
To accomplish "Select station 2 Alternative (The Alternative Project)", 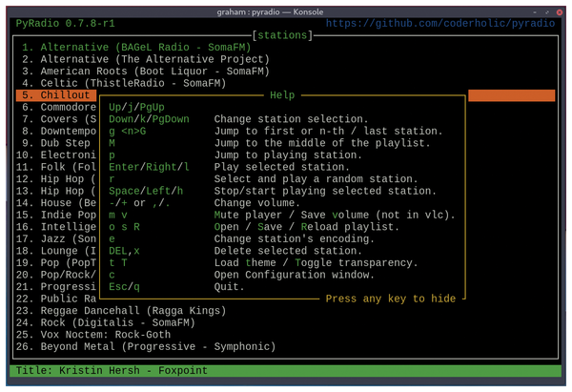I will coord(146,59).
